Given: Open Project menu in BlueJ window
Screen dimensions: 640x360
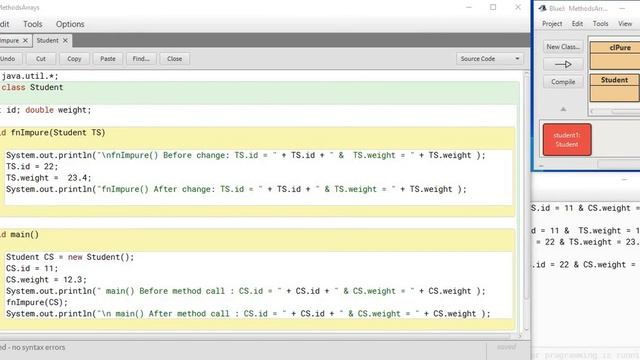Looking at the screenshot, I should (552, 24).
